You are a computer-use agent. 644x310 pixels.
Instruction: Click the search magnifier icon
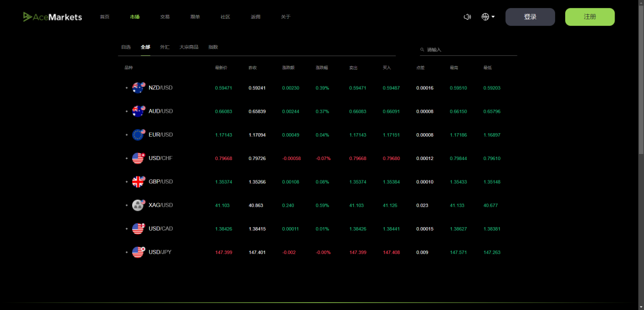pyautogui.click(x=422, y=49)
